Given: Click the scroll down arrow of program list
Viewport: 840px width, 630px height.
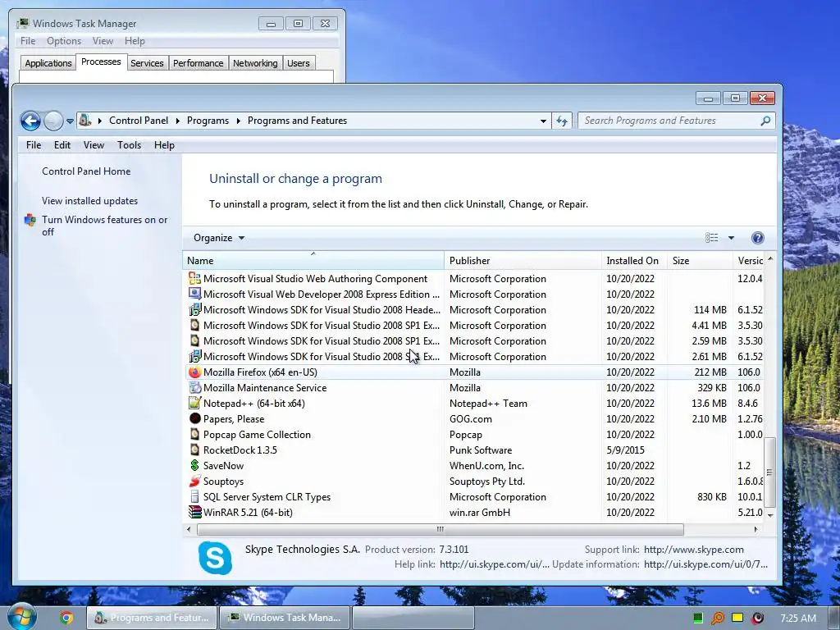Looking at the screenshot, I should 770,515.
